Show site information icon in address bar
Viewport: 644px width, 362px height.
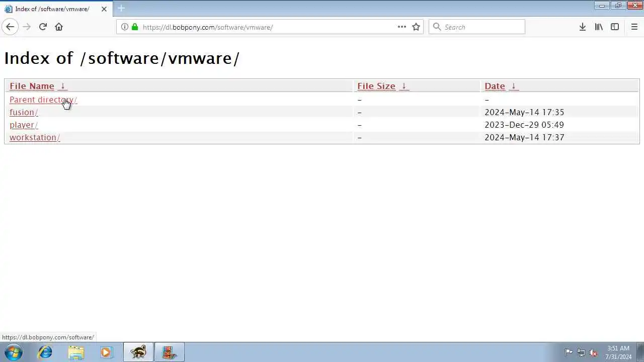[125, 27]
